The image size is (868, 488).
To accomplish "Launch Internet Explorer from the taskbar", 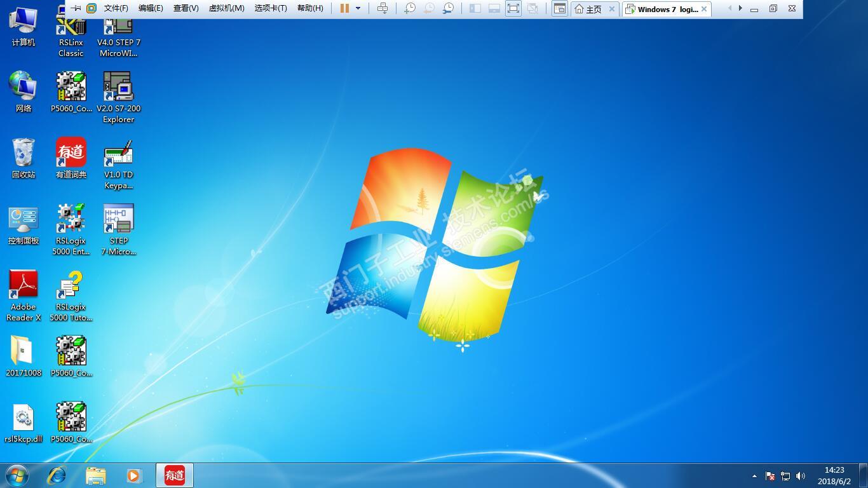I will click(57, 475).
